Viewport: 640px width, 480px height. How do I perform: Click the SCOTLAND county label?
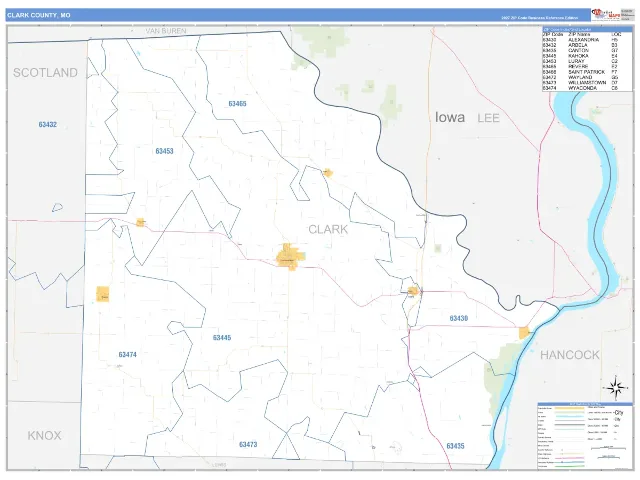coord(45,73)
